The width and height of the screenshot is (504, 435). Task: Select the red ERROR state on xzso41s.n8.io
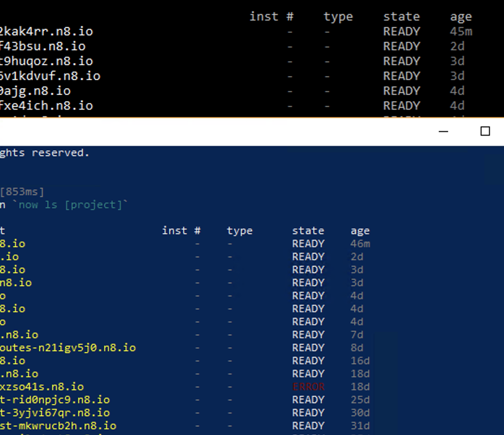pos(309,386)
